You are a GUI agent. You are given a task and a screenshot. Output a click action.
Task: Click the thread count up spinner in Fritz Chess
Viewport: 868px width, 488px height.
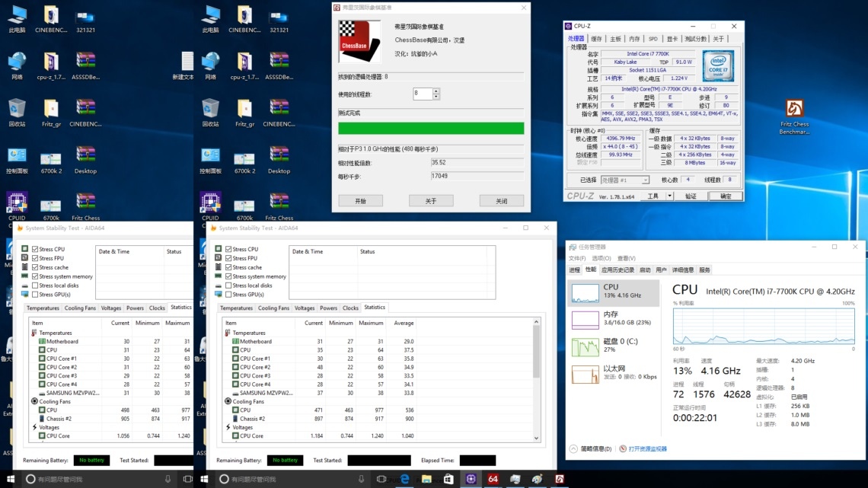436,92
